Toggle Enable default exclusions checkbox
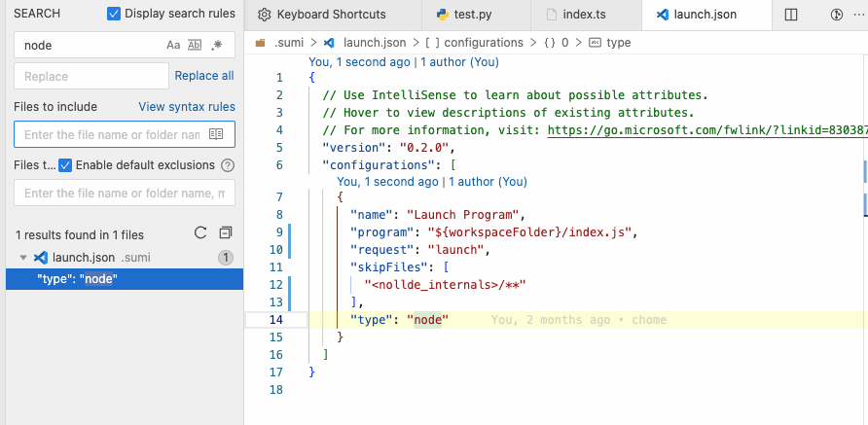This screenshot has height=425, width=868. [x=65, y=165]
